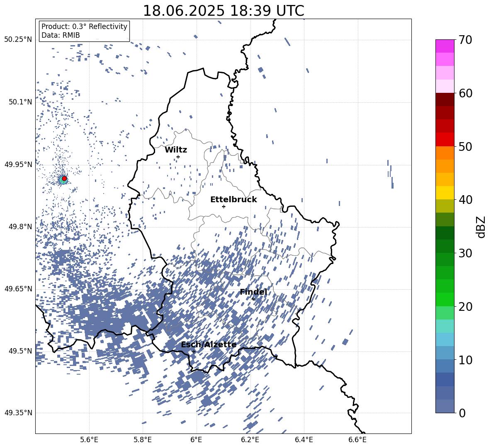Click the colorbar tick label 20
491x448 pixels.
(x=466, y=307)
